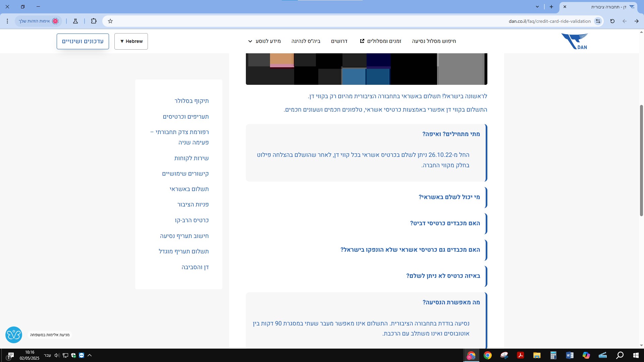Click the blue butterfly accessibility widget icon

14,335
